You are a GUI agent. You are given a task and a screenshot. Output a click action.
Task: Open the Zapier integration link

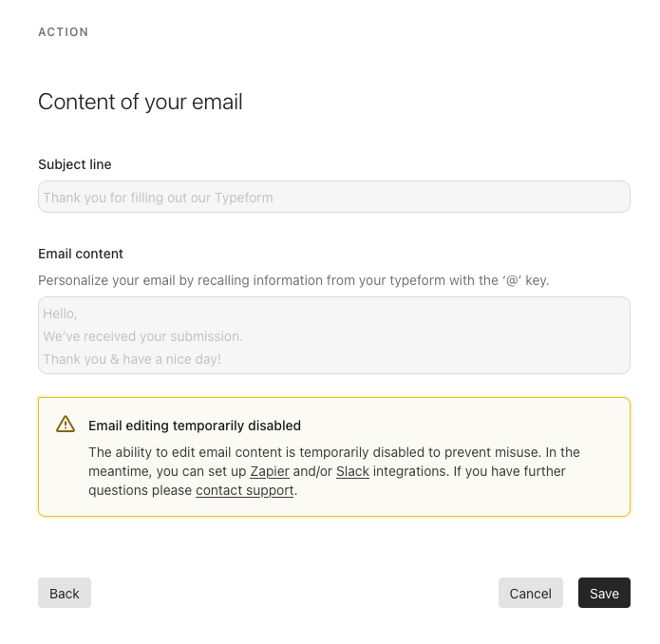[x=270, y=471]
